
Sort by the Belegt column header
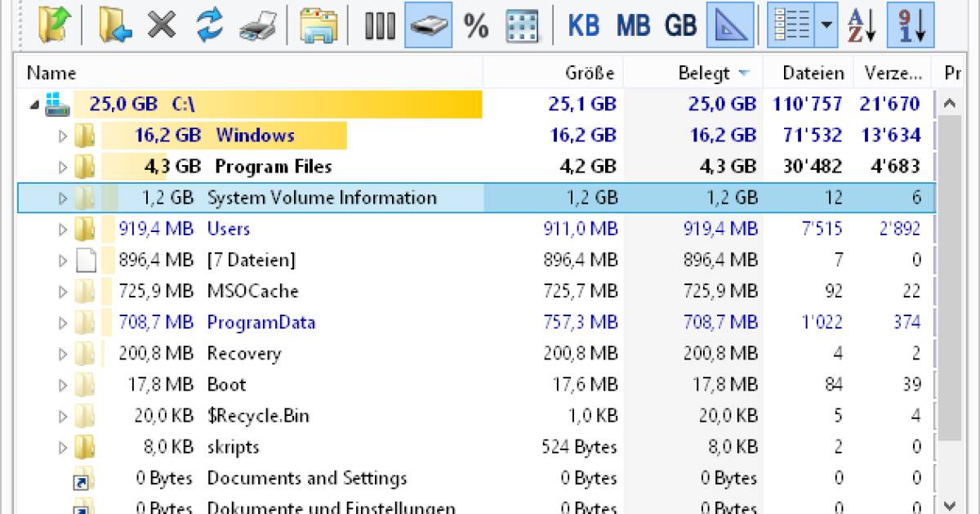pyautogui.click(x=693, y=73)
